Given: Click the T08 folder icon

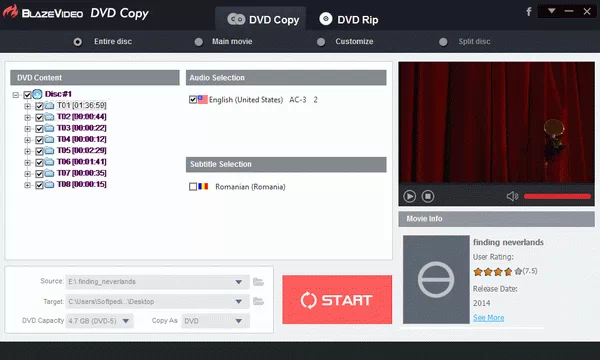Looking at the screenshot, I should pos(49,184).
